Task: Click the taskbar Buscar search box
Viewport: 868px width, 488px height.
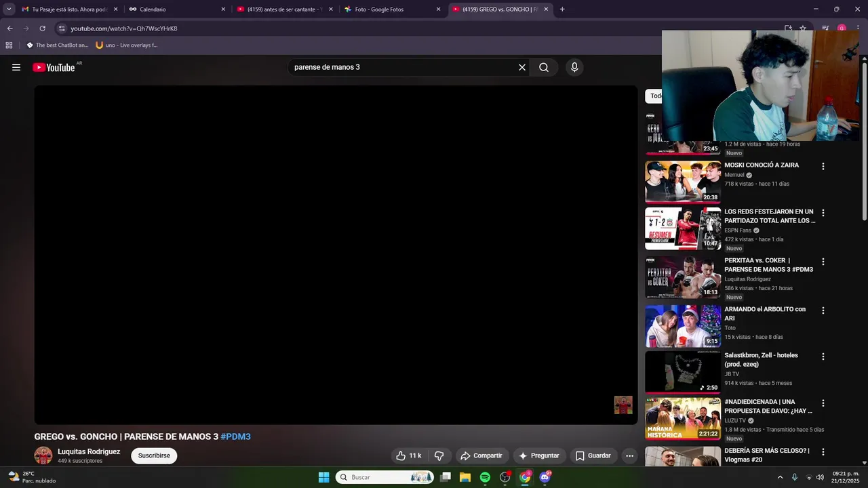Action: [x=384, y=477]
